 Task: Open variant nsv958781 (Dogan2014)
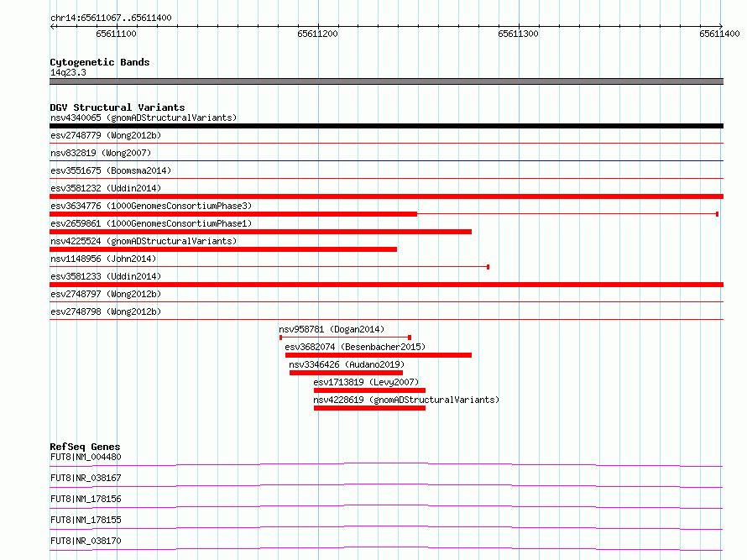click(x=332, y=329)
